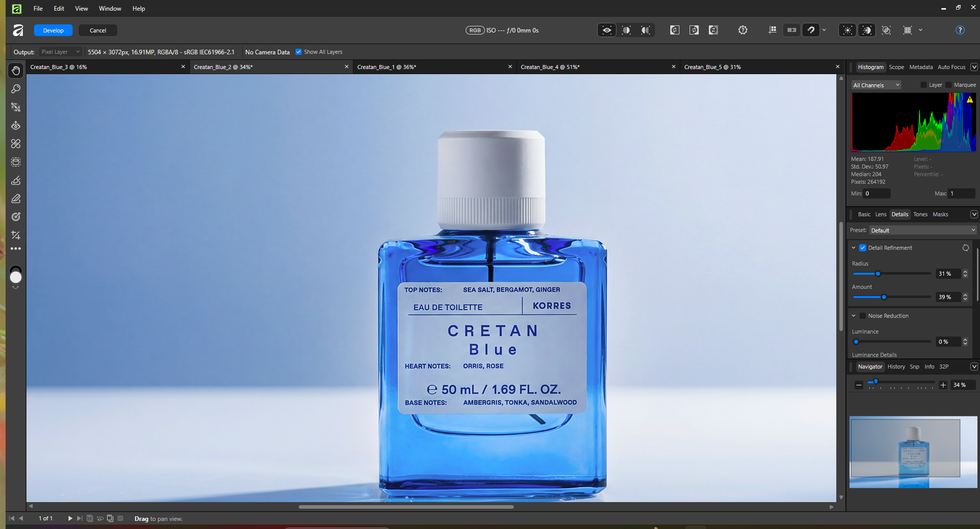980x529 pixels.
Task: Click Navigator zoom in plus button
Action: pos(943,385)
